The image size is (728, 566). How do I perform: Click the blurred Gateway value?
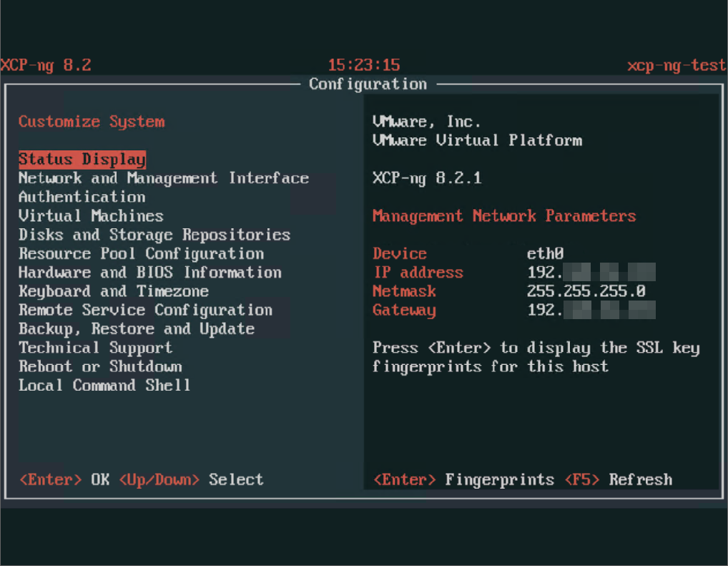(x=591, y=310)
